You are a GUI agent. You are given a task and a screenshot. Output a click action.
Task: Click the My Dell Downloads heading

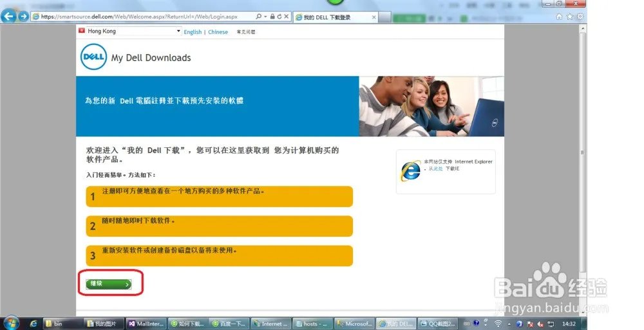151,58
